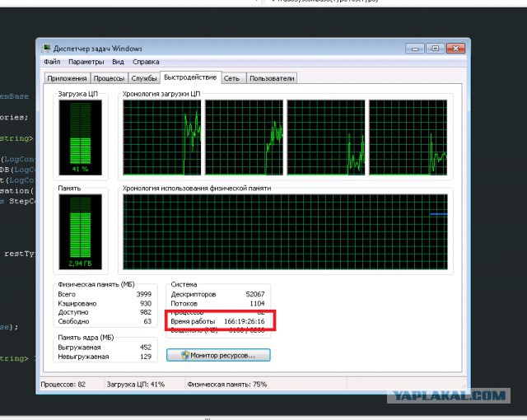This screenshot has height=420, width=527.
Task: Open the Сеть tab
Action: (x=232, y=78)
